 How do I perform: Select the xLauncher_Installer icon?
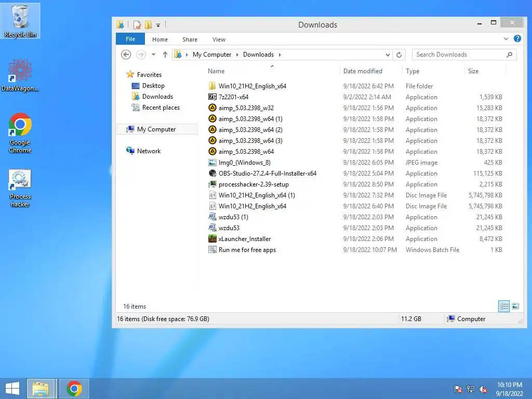coord(212,239)
